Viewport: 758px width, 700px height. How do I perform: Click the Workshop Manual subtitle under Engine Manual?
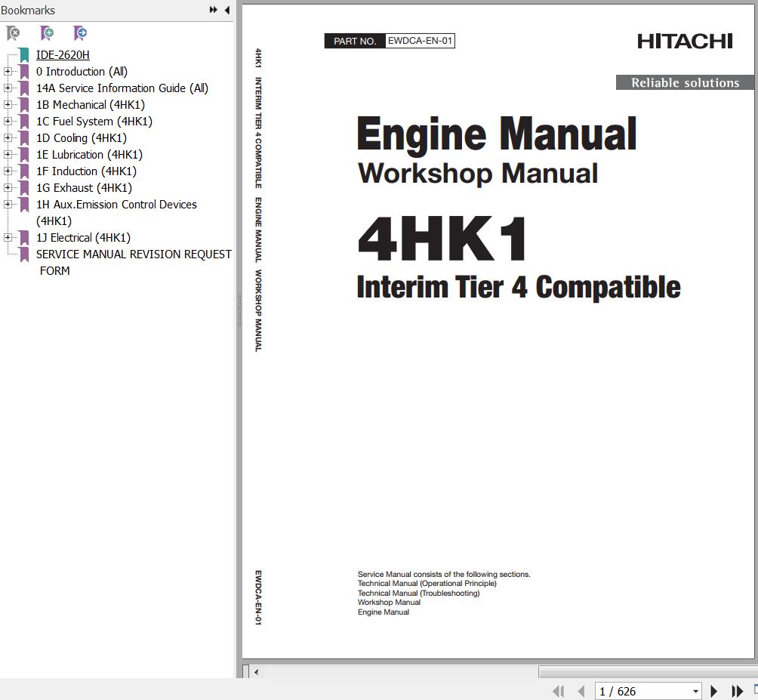coord(478,174)
